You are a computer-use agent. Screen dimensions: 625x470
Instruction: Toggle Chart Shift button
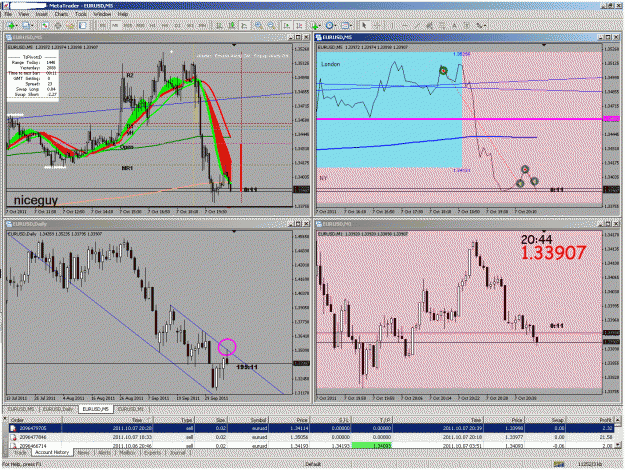(x=299, y=26)
